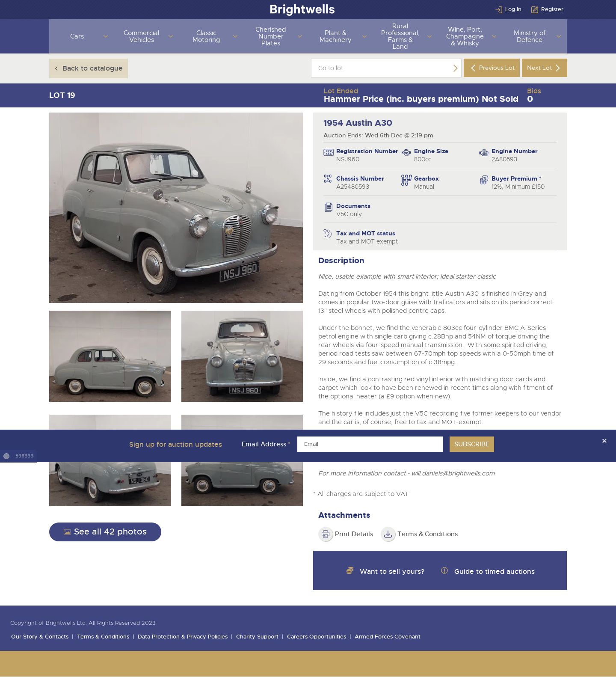
Task: Expand the Classic Motoring chevron
Action: click(x=235, y=36)
